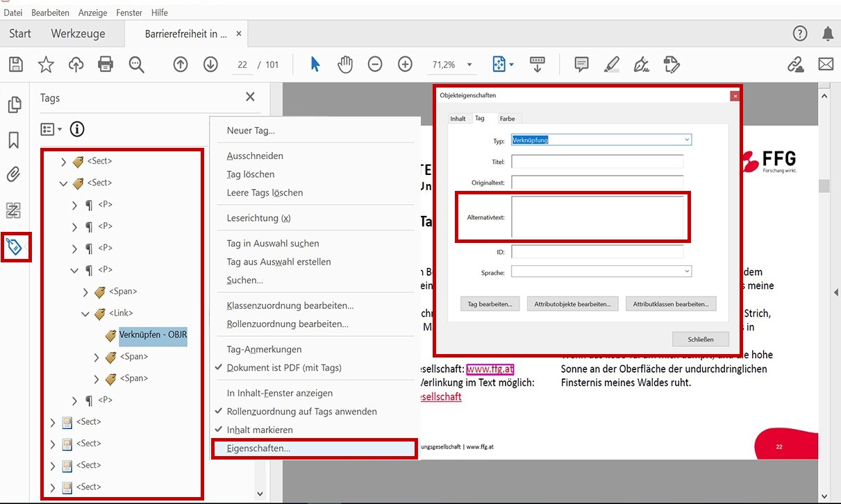Select 'Verknüpfen - OBJR' tree item

[153, 335]
